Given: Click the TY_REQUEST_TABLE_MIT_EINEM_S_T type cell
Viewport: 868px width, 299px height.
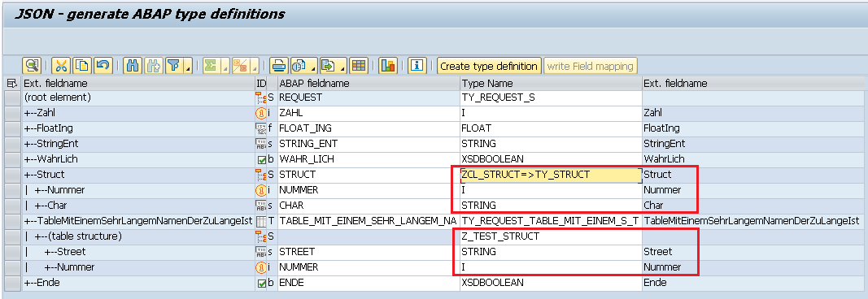Looking at the screenshot, I should pos(551,221).
